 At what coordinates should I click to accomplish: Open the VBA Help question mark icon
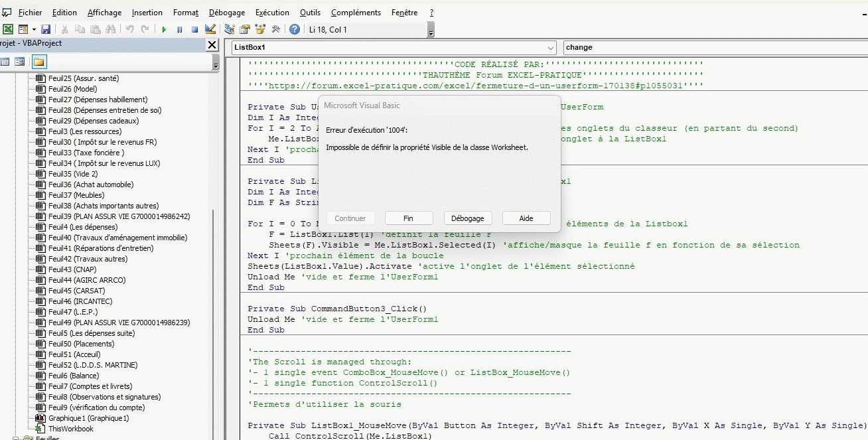[x=295, y=29]
